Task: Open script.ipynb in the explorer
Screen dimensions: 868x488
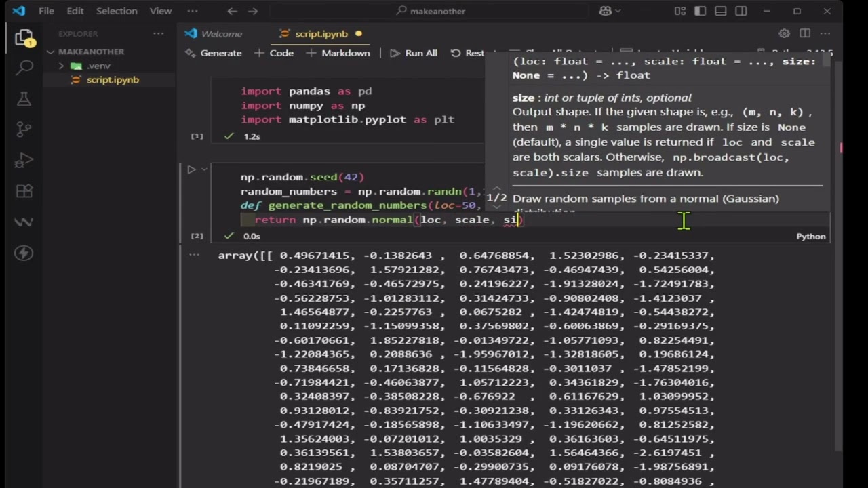Action: 113,79
